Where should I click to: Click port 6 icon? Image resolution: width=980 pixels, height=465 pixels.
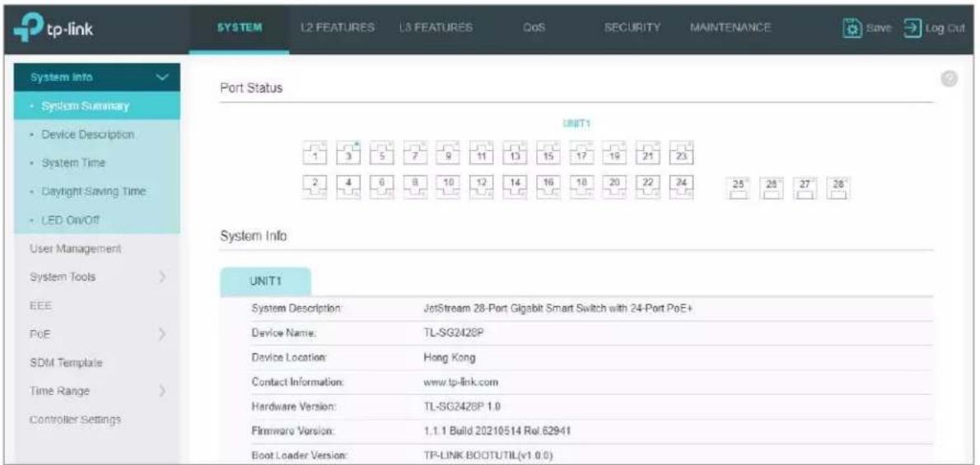[382, 187]
